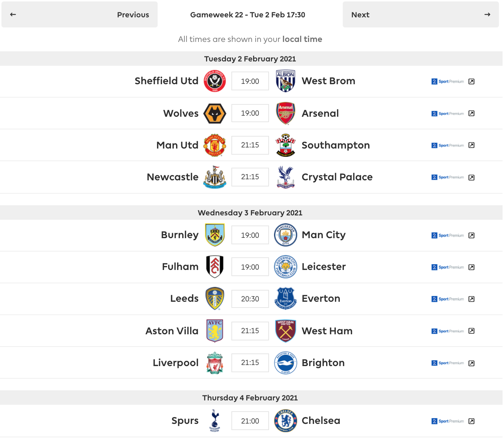Select the 21:15 Man Utd kickoff time
Screen dimensions: 504x438
click(x=250, y=145)
